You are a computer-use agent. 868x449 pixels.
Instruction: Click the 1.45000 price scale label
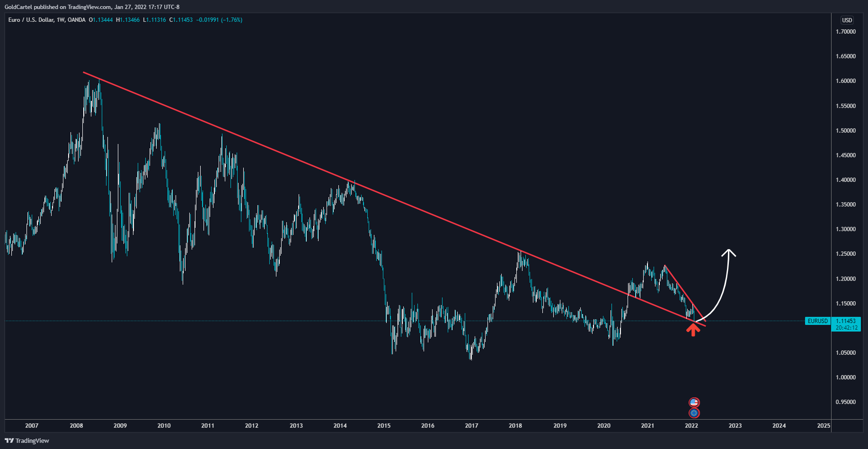coord(846,155)
